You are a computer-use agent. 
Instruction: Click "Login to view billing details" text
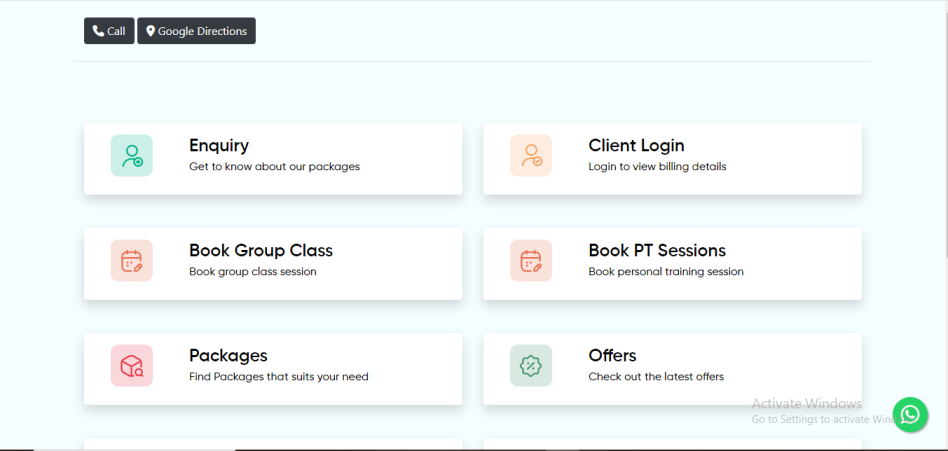point(657,166)
